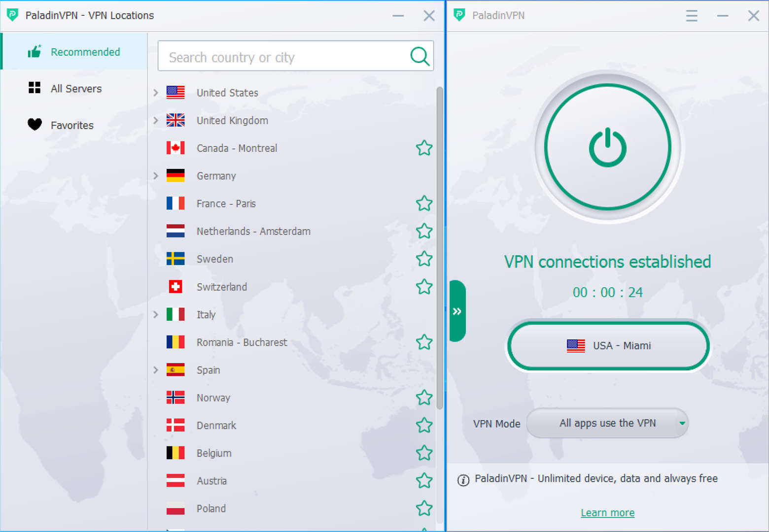769x532 pixels.
Task: Click the USA - Miami location button
Action: coord(608,345)
